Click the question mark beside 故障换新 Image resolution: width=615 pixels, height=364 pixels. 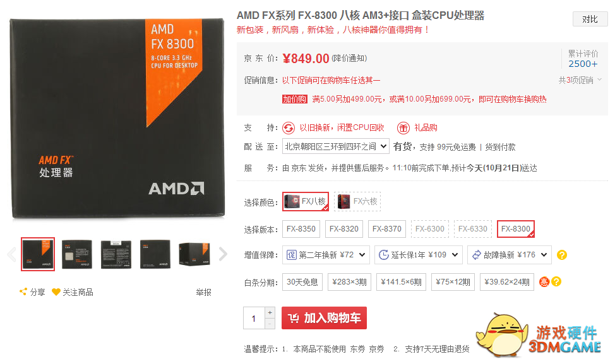point(562,255)
